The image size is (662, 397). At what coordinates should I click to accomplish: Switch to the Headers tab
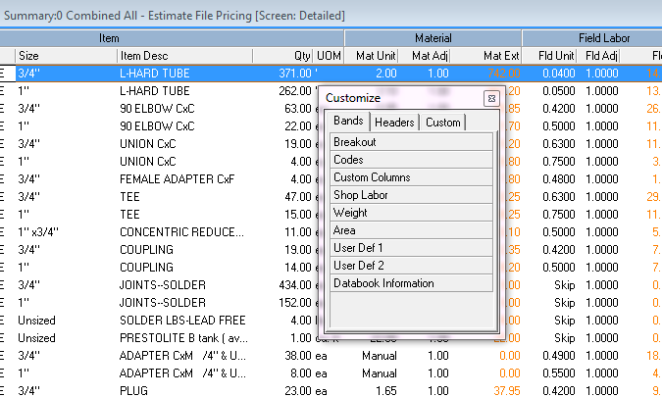point(394,122)
